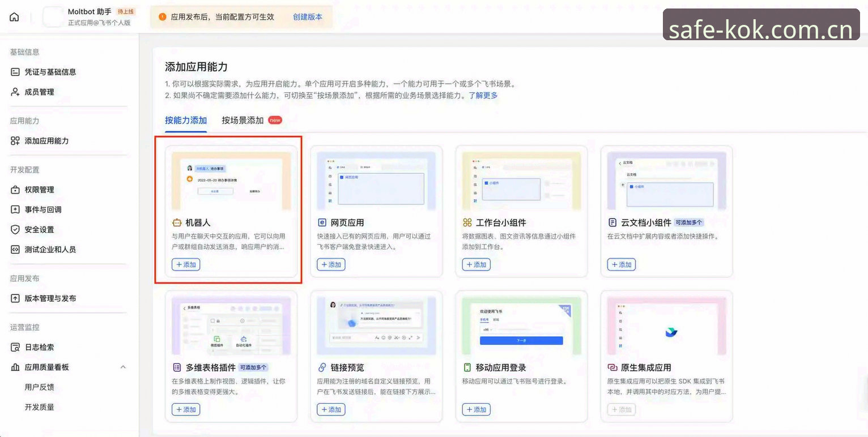Add the 移动应用登录 capability

pyautogui.click(x=476, y=409)
